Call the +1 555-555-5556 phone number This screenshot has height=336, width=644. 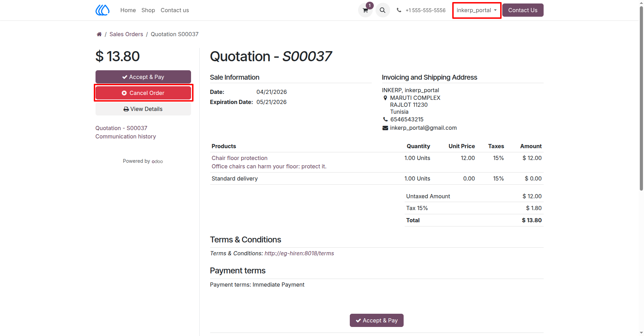[426, 10]
